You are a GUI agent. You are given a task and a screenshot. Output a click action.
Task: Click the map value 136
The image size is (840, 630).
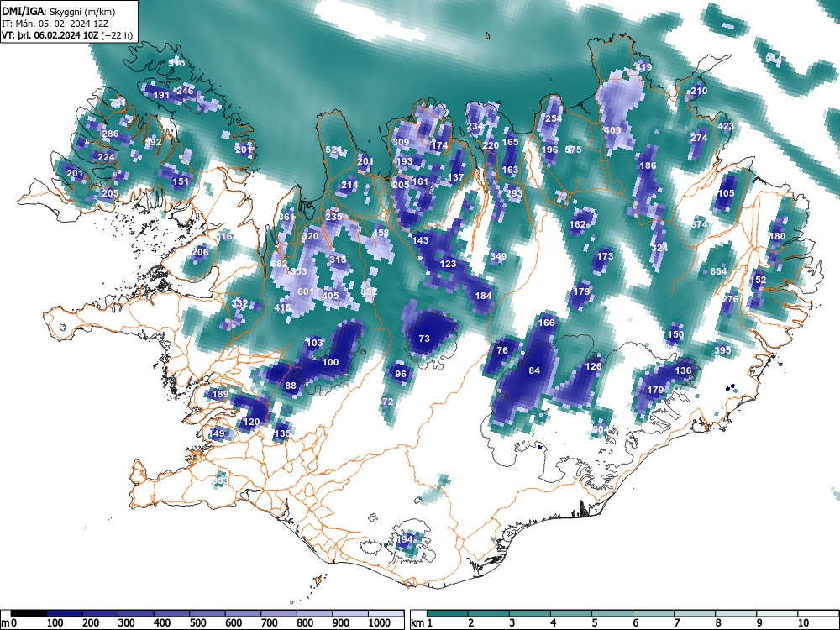click(683, 370)
